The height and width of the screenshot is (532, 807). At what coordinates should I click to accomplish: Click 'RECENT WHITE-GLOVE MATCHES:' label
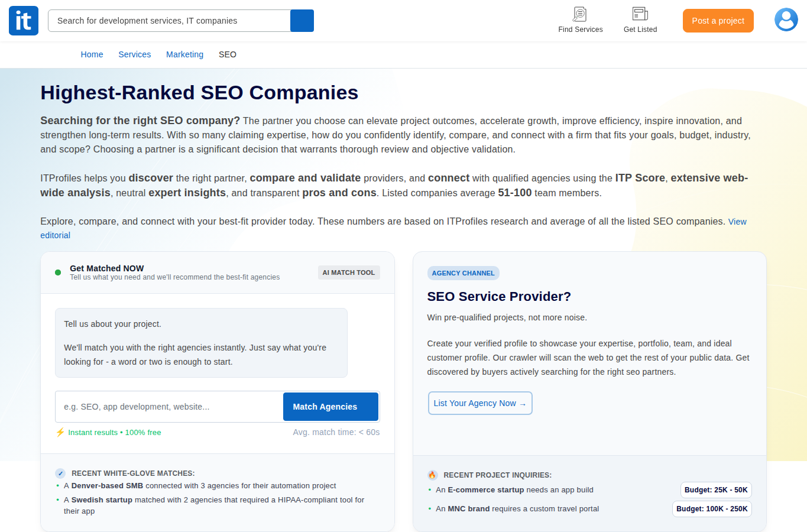pyautogui.click(x=133, y=473)
